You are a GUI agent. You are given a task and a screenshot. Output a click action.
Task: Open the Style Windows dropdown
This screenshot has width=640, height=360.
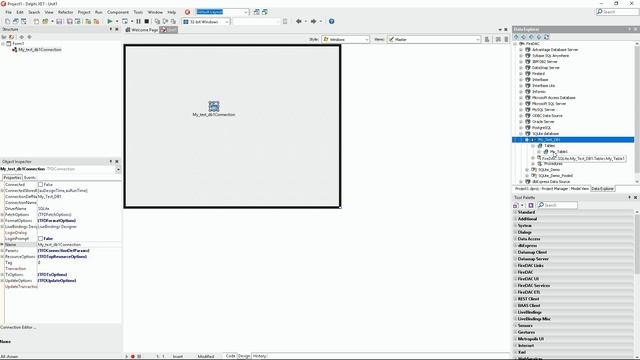pyautogui.click(x=366, y=40)
